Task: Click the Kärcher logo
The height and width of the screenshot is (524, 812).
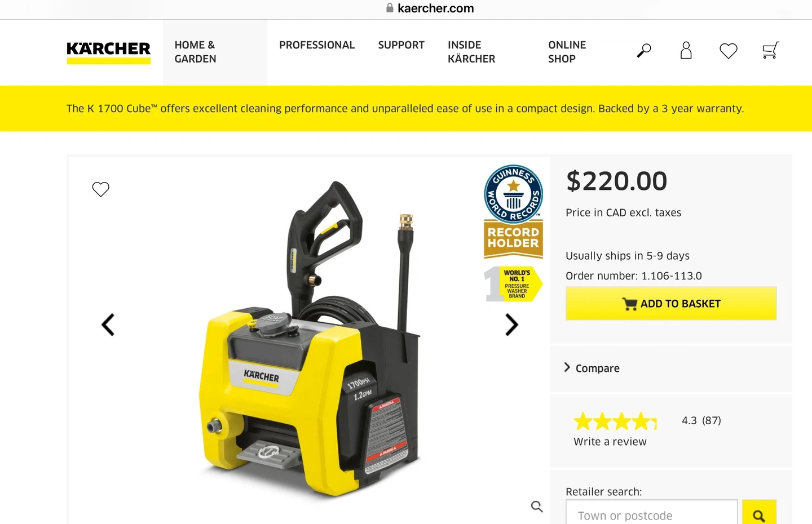Action: (x=109, y=53)
